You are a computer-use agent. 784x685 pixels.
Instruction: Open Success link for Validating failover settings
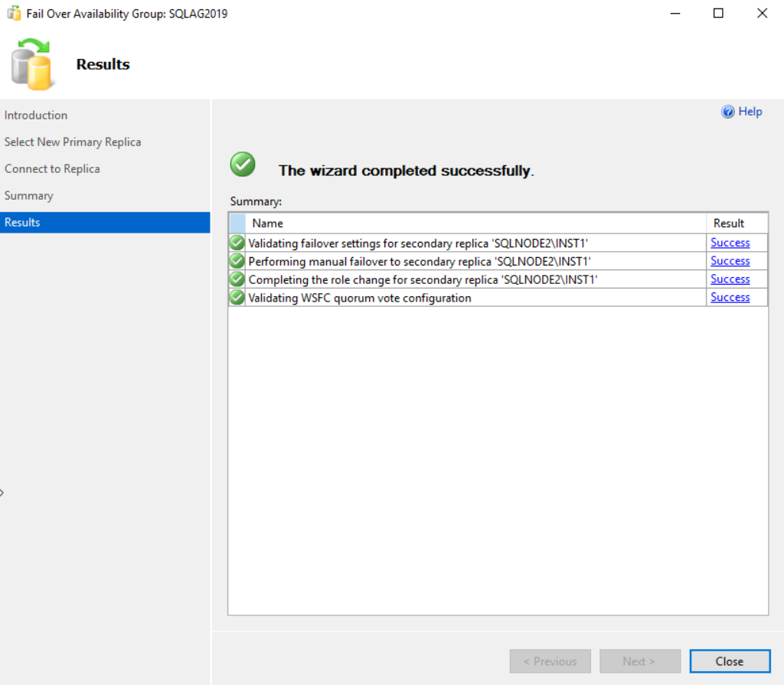coord(730,243)
